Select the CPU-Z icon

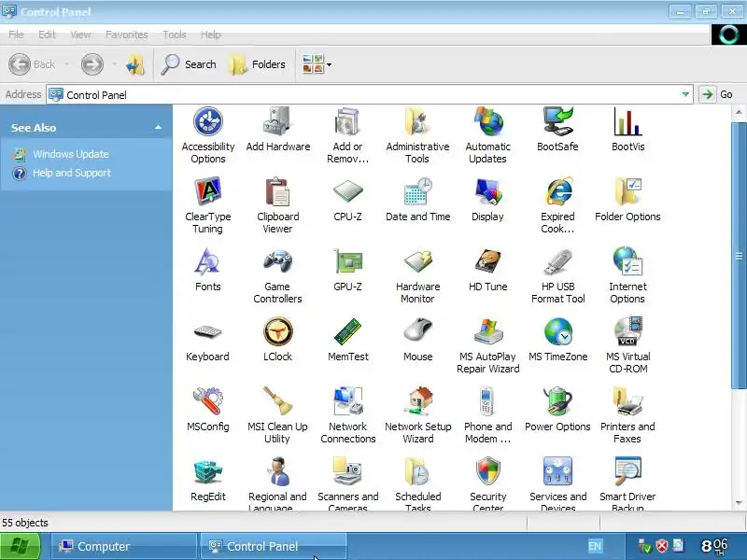(347, 191)
